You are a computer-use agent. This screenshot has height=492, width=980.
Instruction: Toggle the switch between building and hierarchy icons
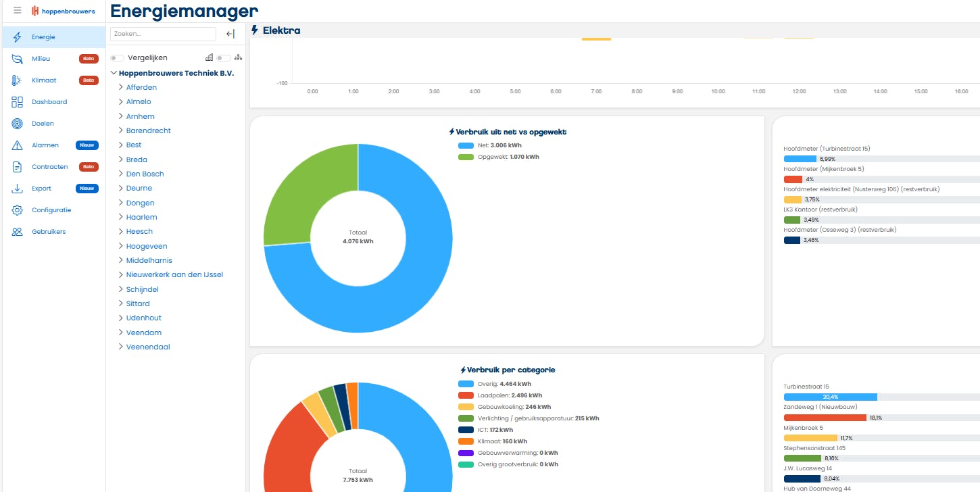tap(224, 58)
